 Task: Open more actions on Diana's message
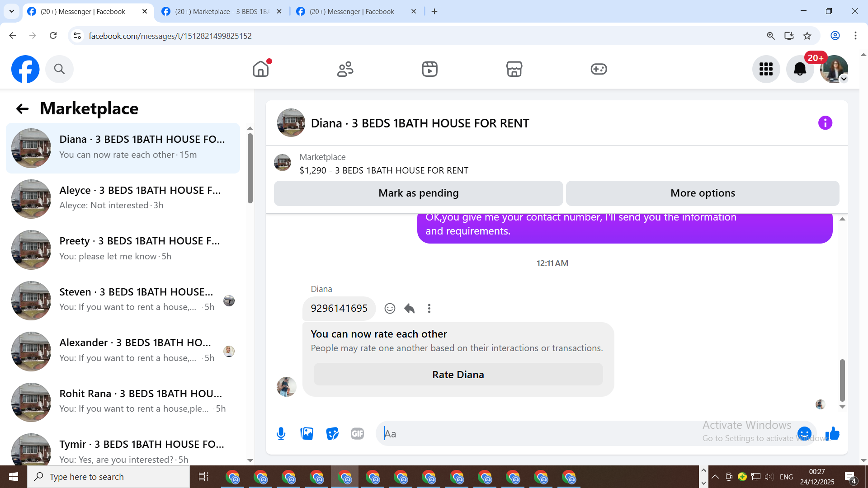[429, 308]
